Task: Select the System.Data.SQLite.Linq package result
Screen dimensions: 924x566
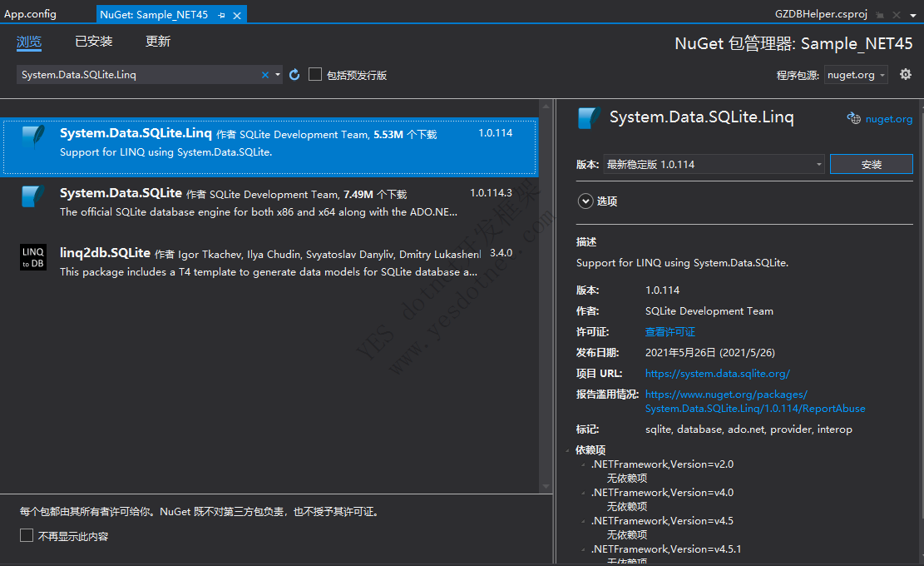Action: coord(269,146)
